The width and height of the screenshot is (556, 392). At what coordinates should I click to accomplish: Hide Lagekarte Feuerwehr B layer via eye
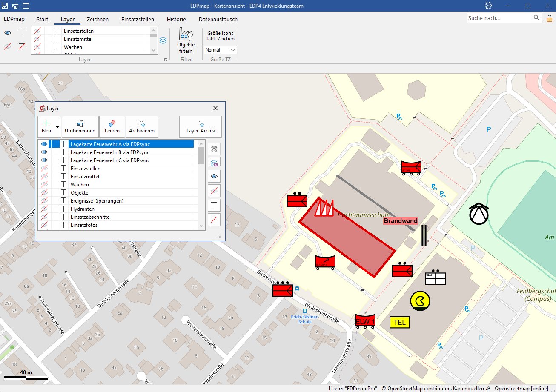[44, 152]
